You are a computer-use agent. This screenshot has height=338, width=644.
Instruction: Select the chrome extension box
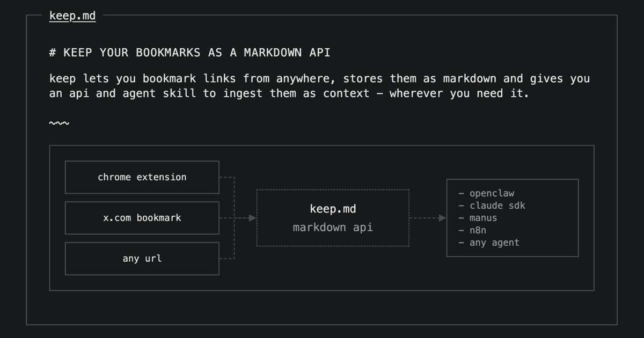[142, 177]
